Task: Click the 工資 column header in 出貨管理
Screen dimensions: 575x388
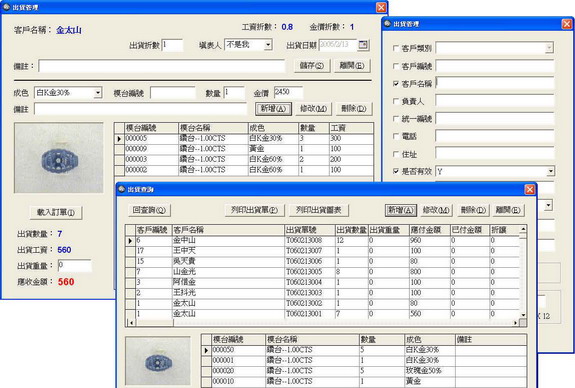Action: [351, 128]
